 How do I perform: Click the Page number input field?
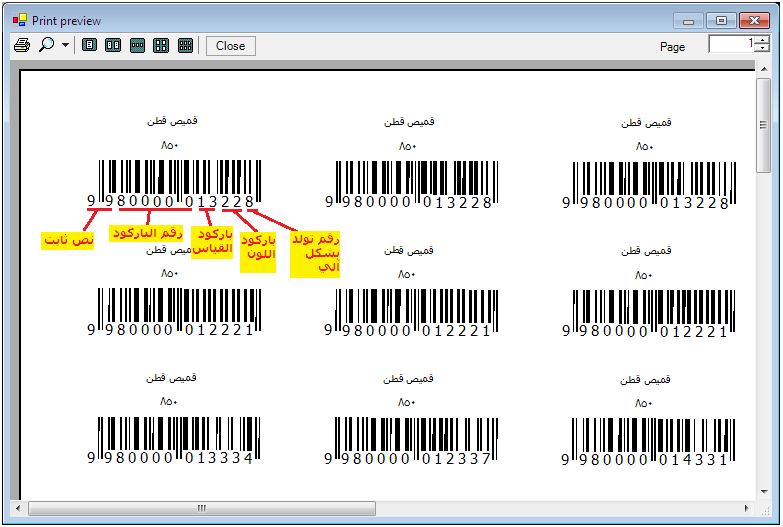tap(732, 44)
